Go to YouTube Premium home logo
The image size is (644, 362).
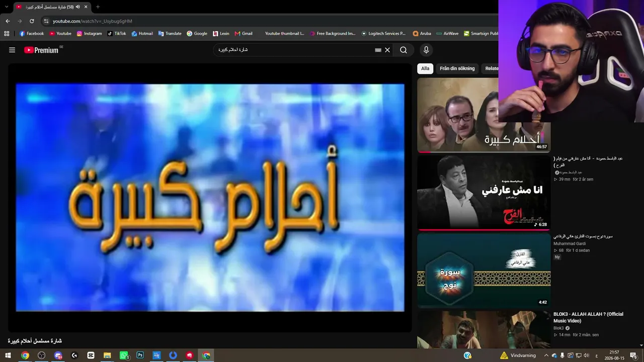(x=42, y=50)
